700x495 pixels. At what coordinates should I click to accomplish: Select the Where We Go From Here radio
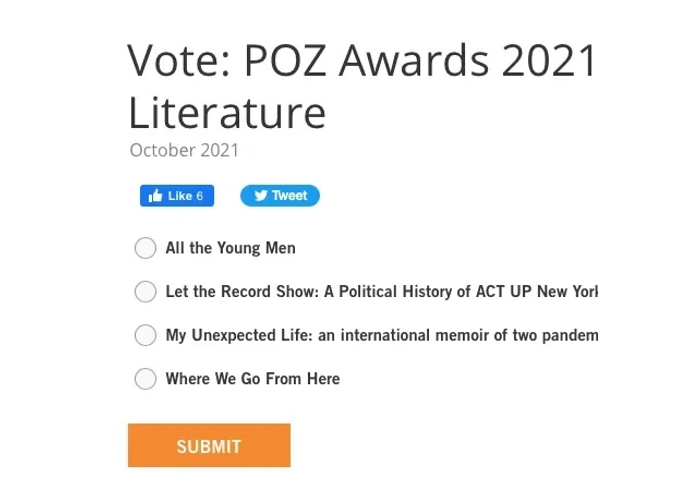(x=146, y=379)
